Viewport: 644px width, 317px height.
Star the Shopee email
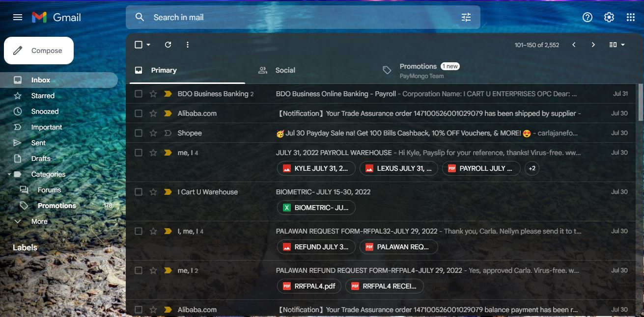point(153,133)
